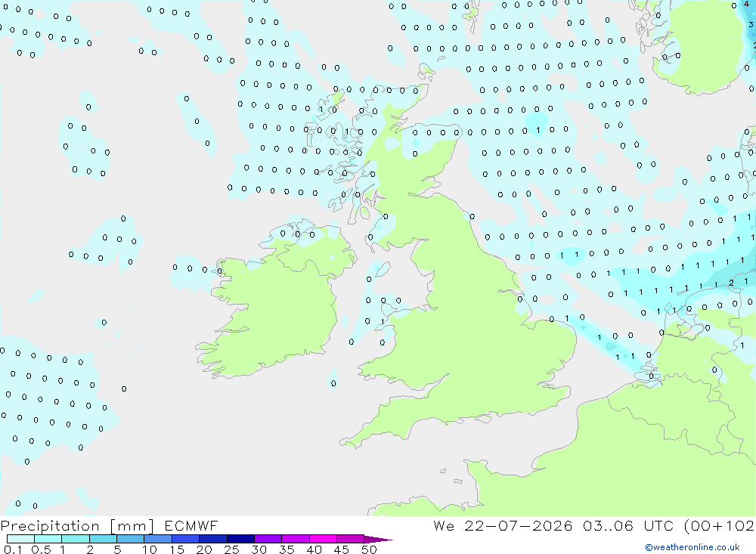
Task: Select the 45–50 mm legend swatch
Action: 351,539
